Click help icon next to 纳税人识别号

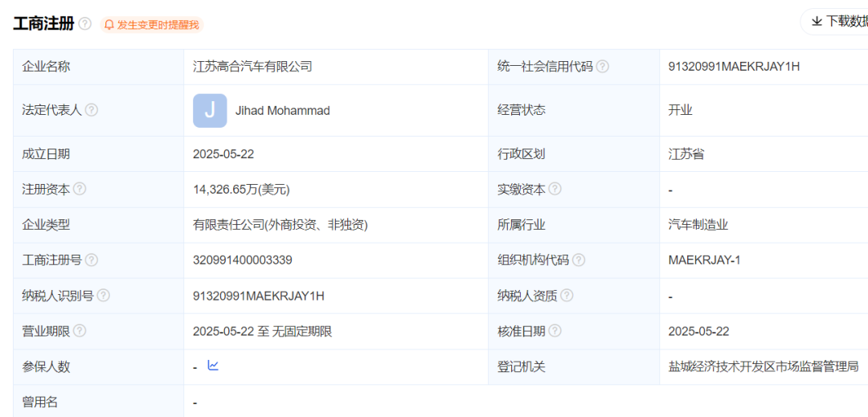coord(103,296)
